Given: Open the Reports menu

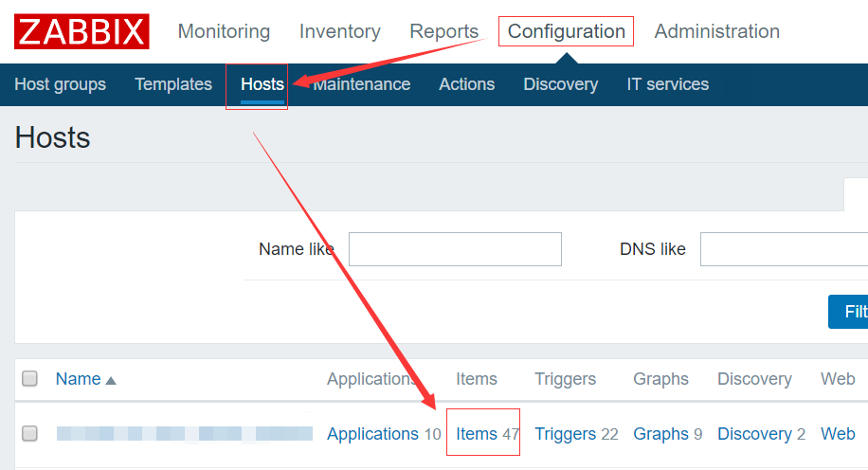Looking at the screenshot, I should [444, 31].
